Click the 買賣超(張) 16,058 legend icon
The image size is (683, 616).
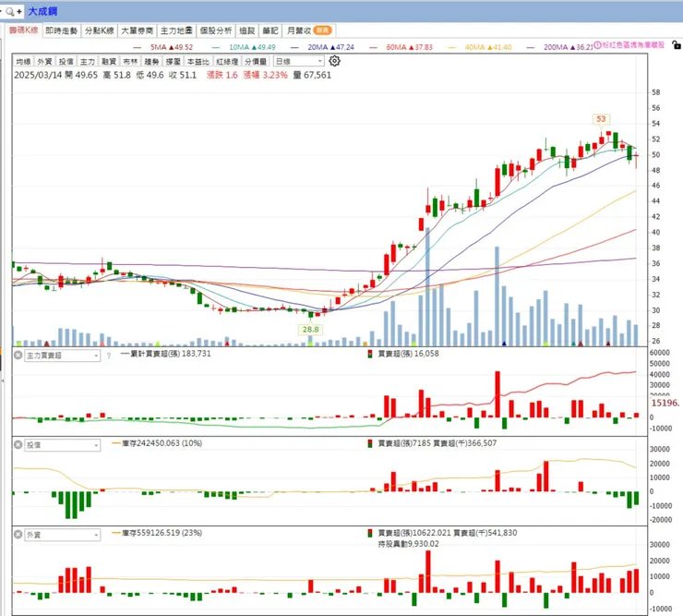(370, 354)
